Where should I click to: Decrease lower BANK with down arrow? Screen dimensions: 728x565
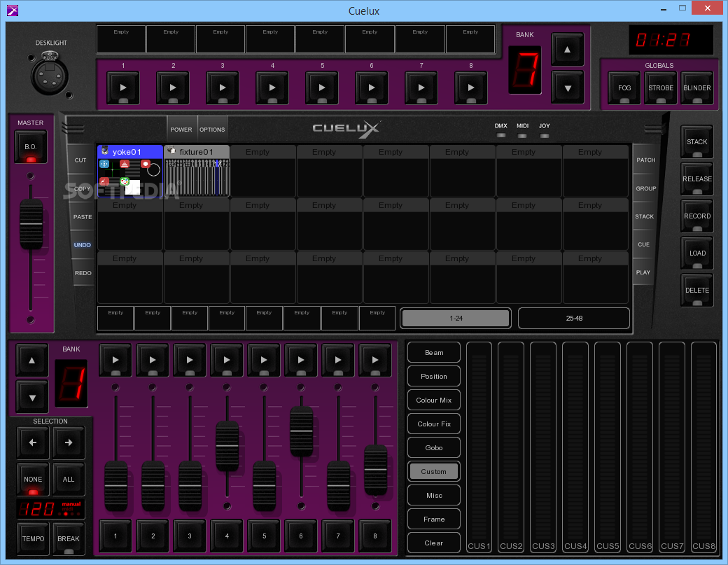32,398
